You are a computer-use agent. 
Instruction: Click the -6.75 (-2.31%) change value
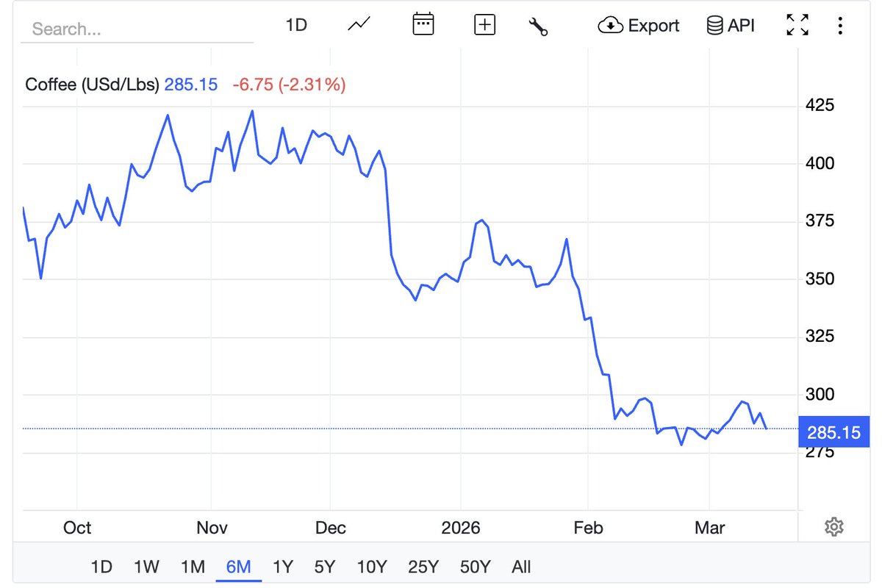(x=289, y=85)
